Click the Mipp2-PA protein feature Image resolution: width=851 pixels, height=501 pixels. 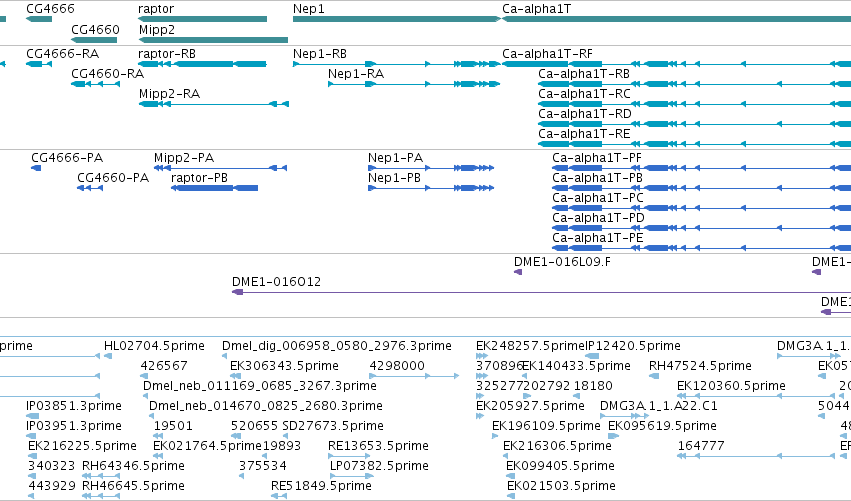tap(220, 168)
